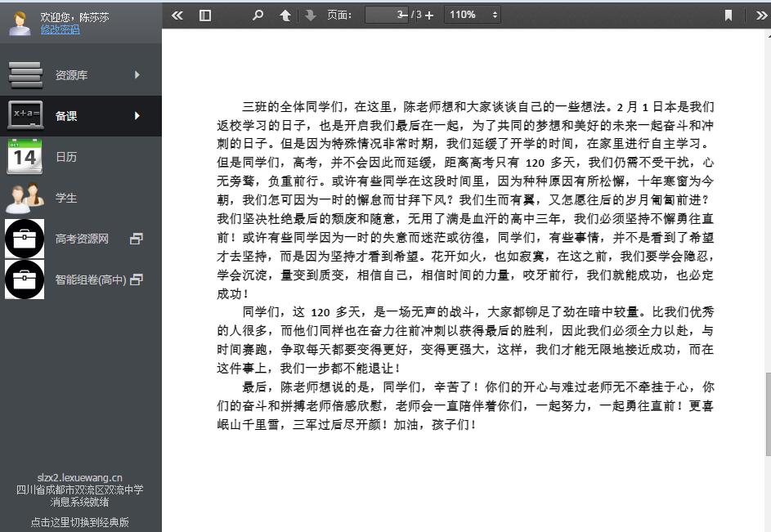The image size is (771, 532).
Task: Go to previous page using up arrow
Action: (285, 16)
